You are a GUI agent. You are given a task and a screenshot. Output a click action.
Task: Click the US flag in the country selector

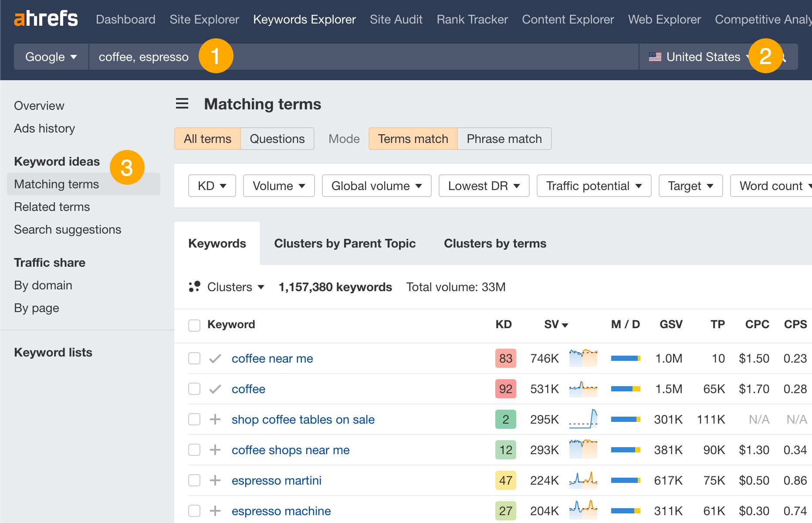pos(655,57)
